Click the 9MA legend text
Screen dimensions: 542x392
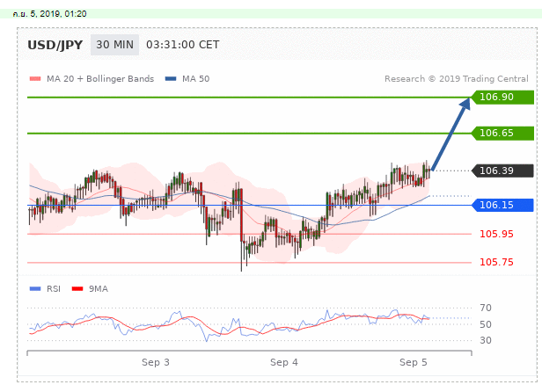99,289
